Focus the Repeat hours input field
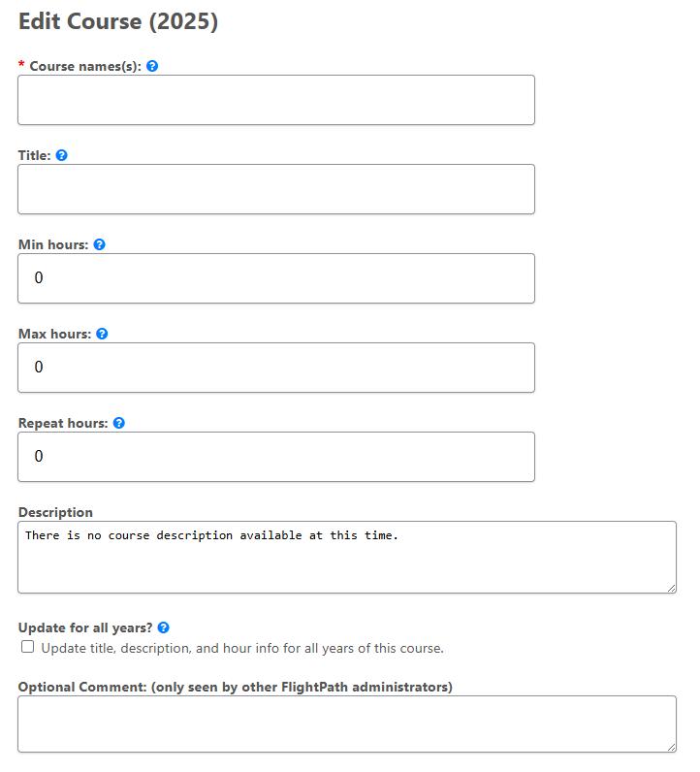This screenshot has height=772, width=700. 275,457
